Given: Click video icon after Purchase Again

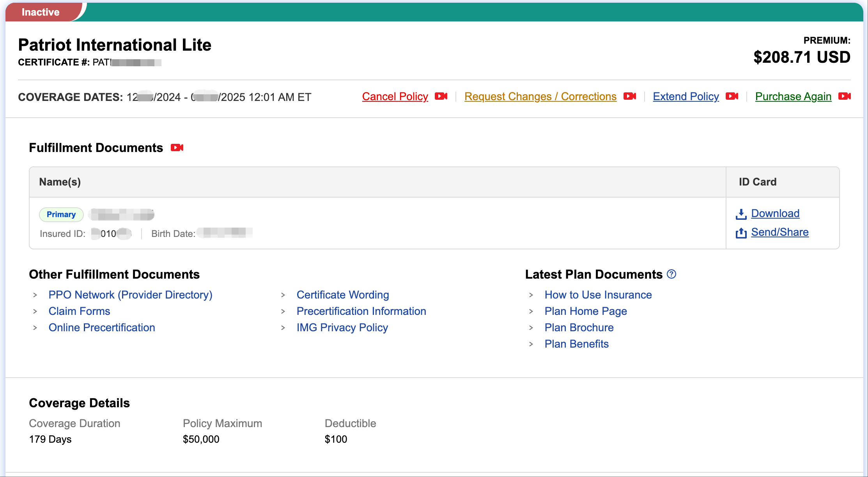Looking at the screenshot, I should coord(845,96).
